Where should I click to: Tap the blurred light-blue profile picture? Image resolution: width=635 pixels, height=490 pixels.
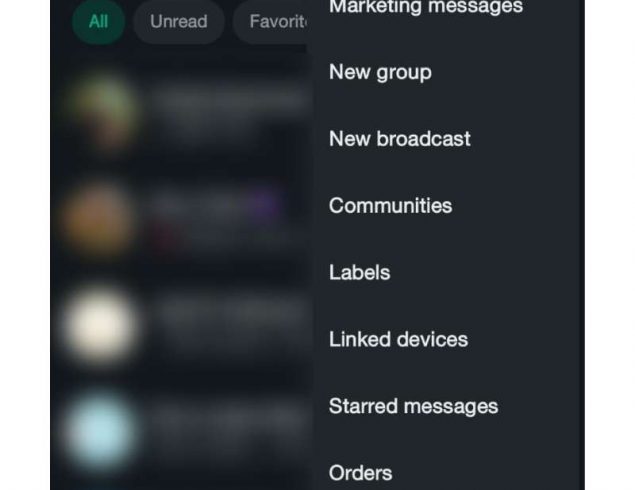coord(100,431)
